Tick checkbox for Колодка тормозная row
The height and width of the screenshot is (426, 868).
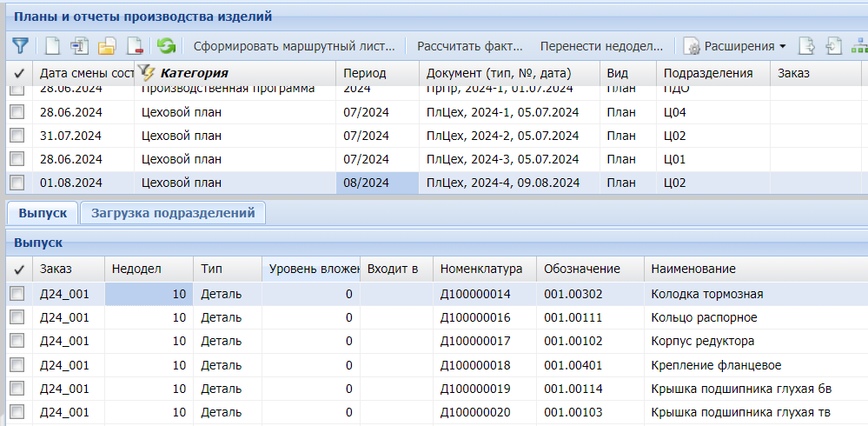[17, 294]
